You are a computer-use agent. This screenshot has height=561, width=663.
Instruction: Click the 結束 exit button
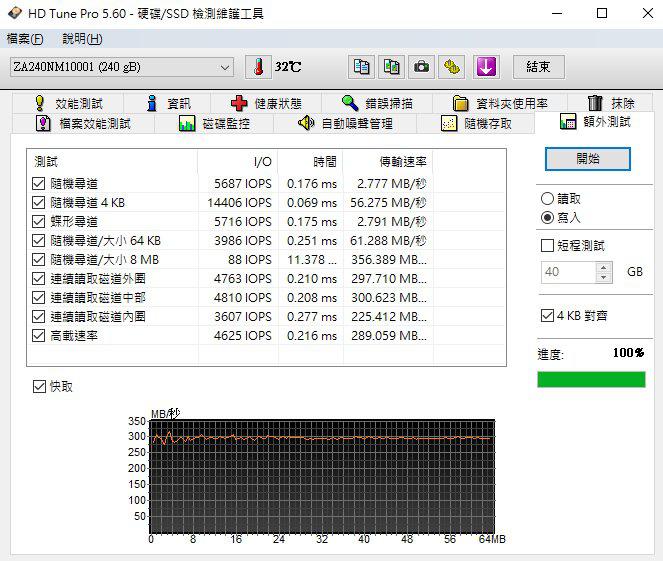coord(538,67)
